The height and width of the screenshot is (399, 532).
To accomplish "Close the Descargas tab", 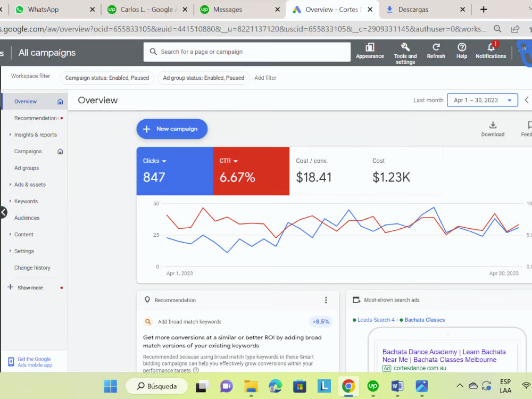I will (x=462, y=10).
